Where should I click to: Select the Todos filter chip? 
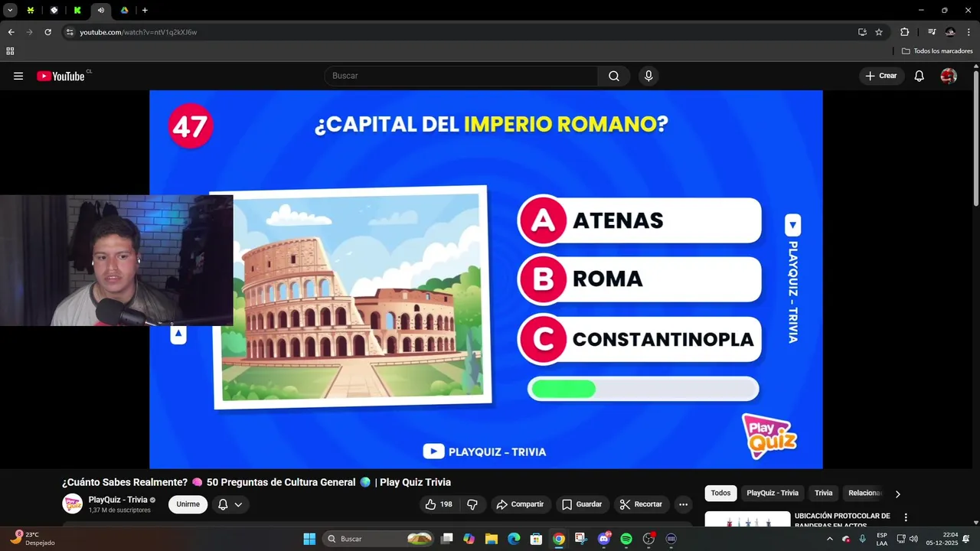[720, 493]
